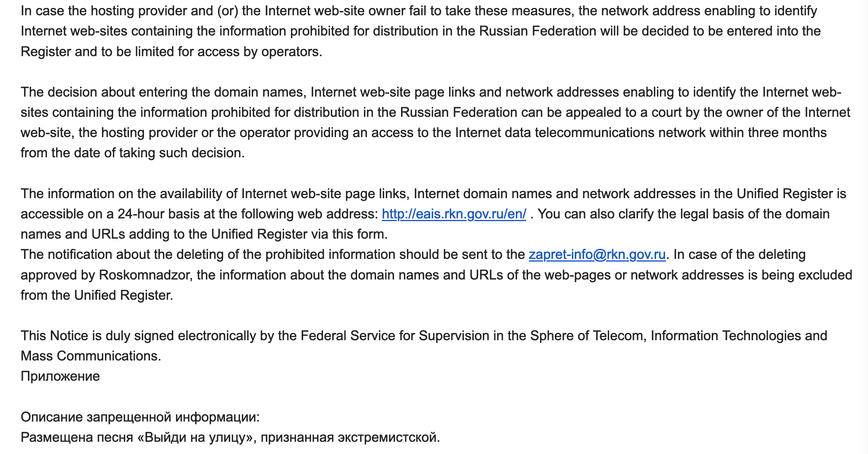
Task: Open the eais.rkn.gov.ru/en/ link
Action: tap(454, 214)
